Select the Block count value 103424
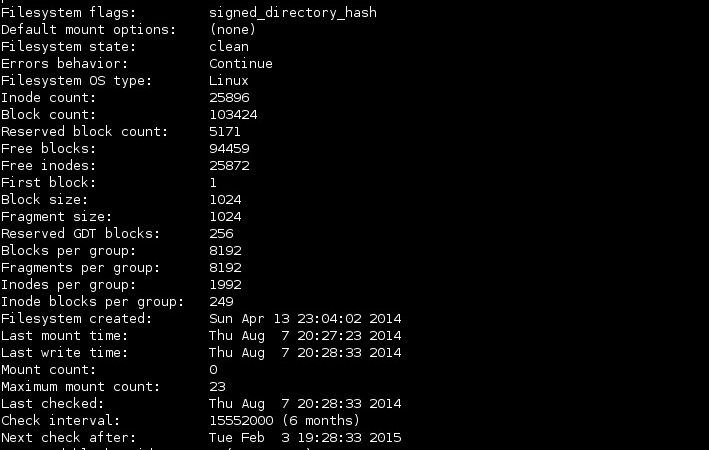Screen dimensions: 709x450 click(233, 115)
